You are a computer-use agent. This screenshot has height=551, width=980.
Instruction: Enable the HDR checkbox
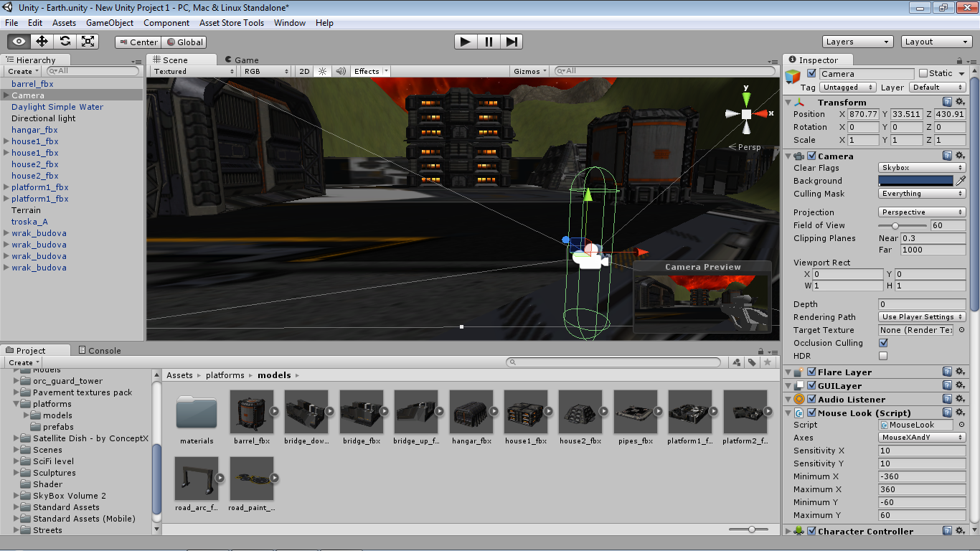coord(883,356)
